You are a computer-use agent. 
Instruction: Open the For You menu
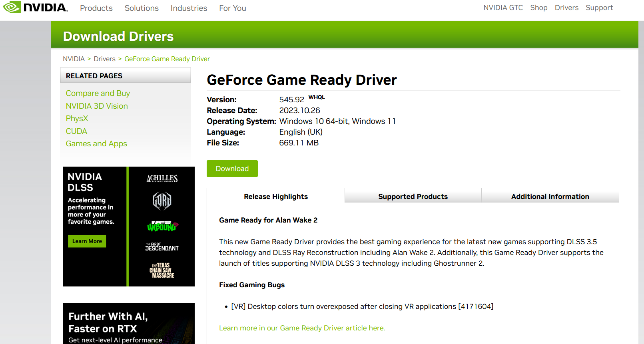233,8
